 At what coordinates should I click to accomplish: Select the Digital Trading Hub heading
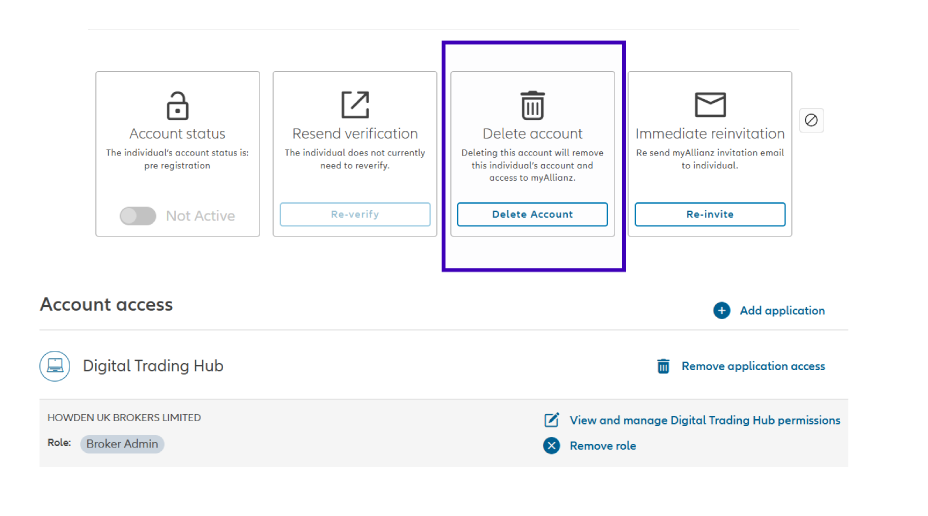coord(153,366)
